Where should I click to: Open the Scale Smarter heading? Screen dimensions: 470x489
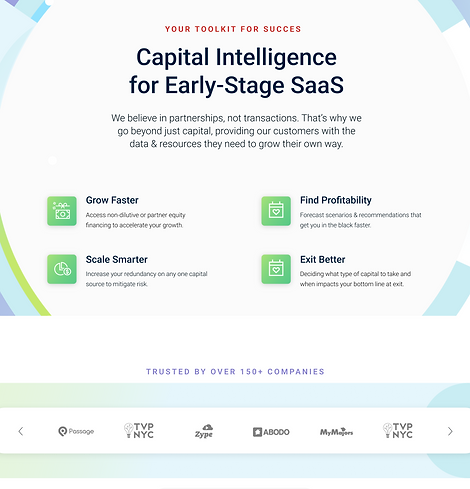coord(117,259)
